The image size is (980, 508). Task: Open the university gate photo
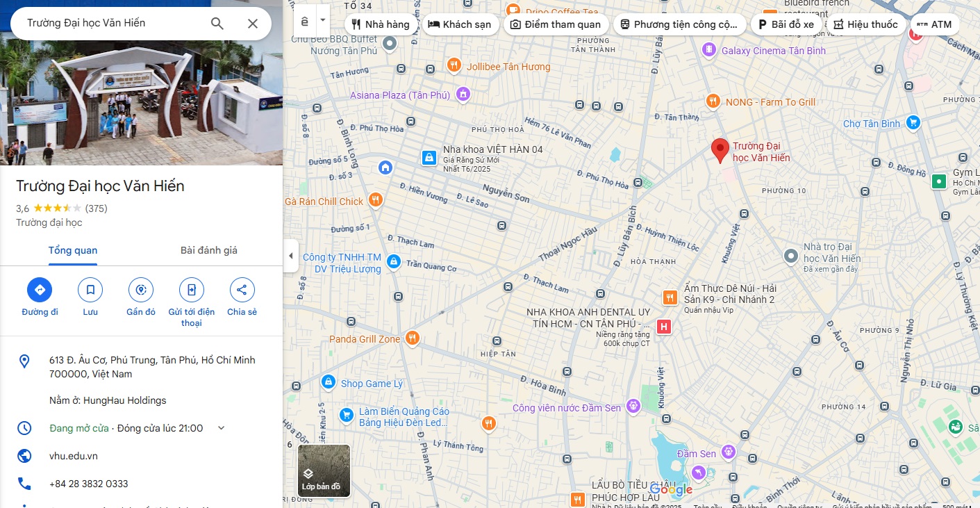[142, 103]
